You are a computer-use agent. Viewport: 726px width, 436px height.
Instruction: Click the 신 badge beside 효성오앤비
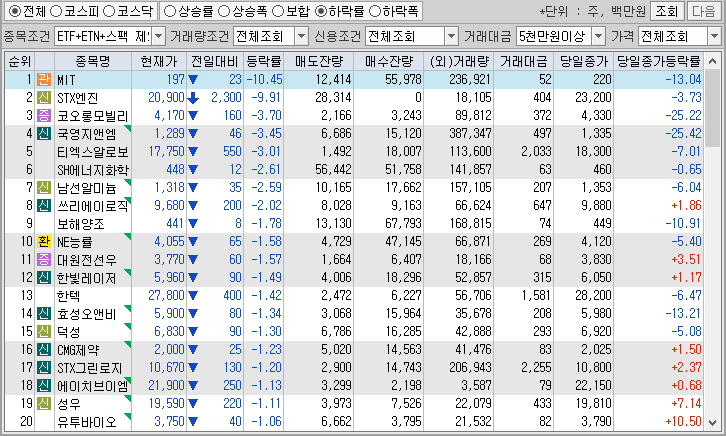tap(44, 314)
